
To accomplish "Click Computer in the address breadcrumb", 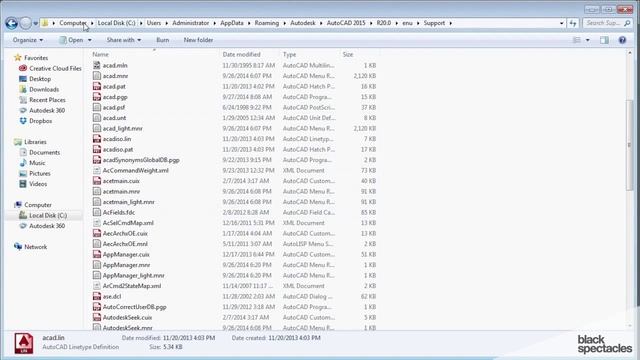I will click(x=73, y=23).
